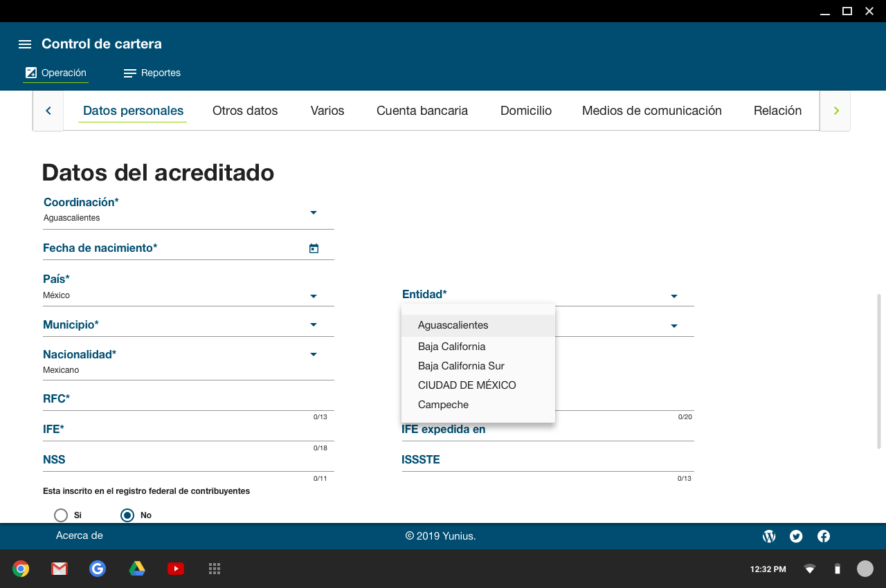Expand the Municipio dropdown

313,324
